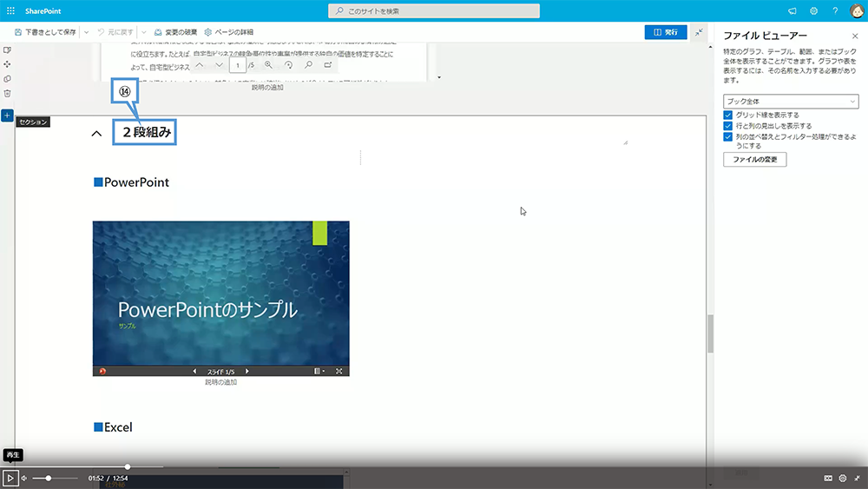The width and height of the screenshot is (868, 489).
Task: Open the SharePoint app launcher grid
Action: [10, 10]
